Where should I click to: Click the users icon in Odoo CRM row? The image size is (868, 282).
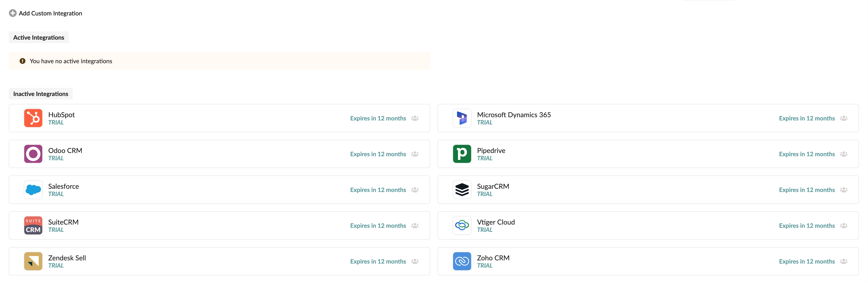(x=415, y=154)
